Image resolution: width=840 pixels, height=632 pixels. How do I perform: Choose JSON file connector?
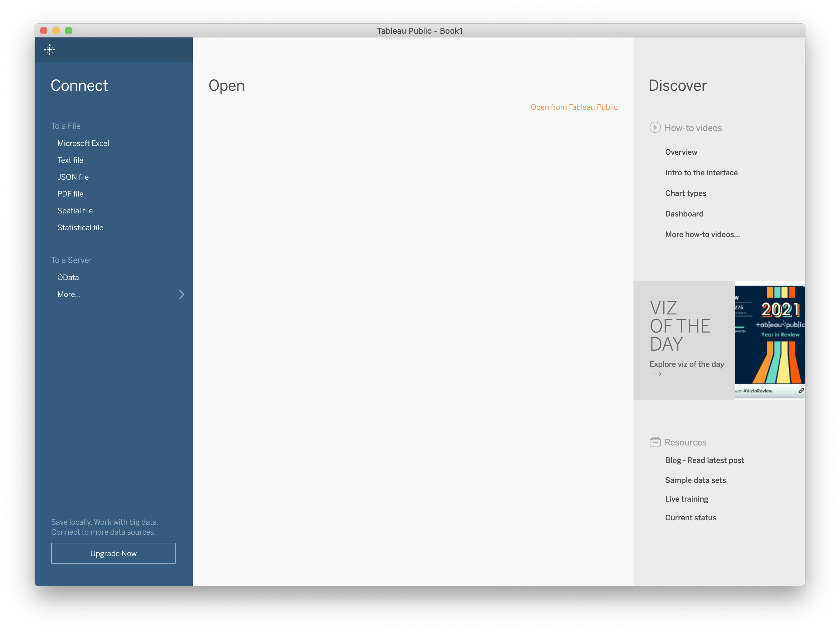coord(73,177)
